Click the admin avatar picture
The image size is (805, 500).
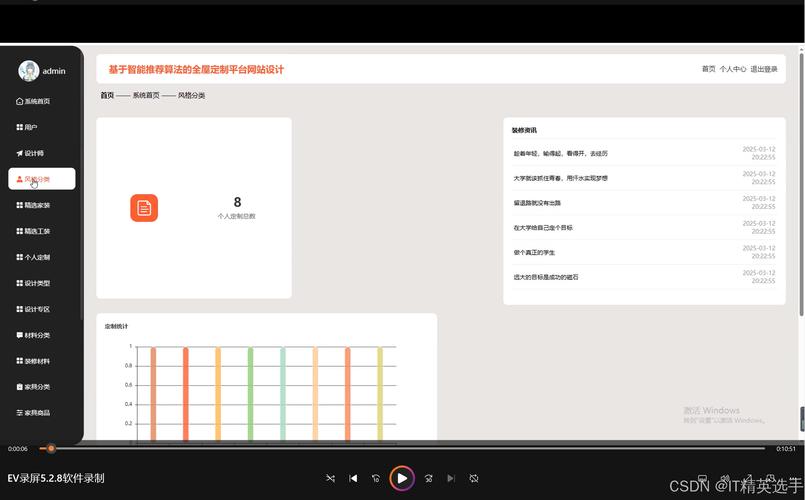point(29,71)
